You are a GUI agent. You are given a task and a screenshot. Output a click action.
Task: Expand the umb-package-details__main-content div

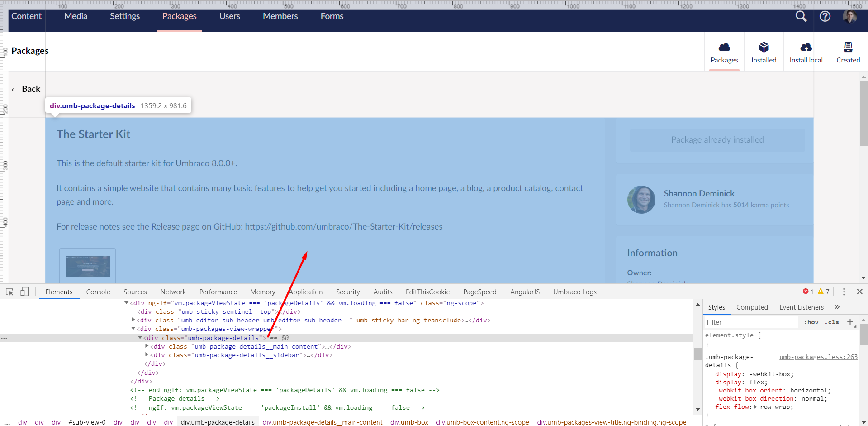coord(147,346)
